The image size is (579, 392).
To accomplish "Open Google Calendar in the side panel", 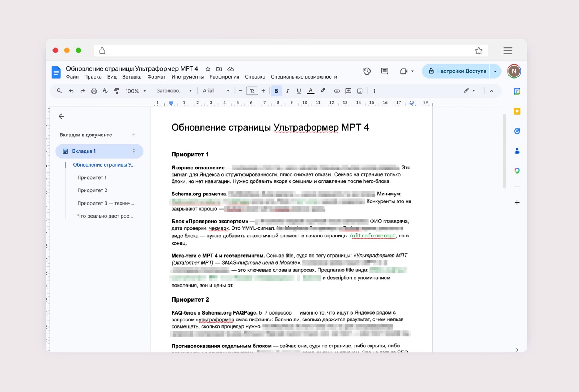I will click(517, 92).
